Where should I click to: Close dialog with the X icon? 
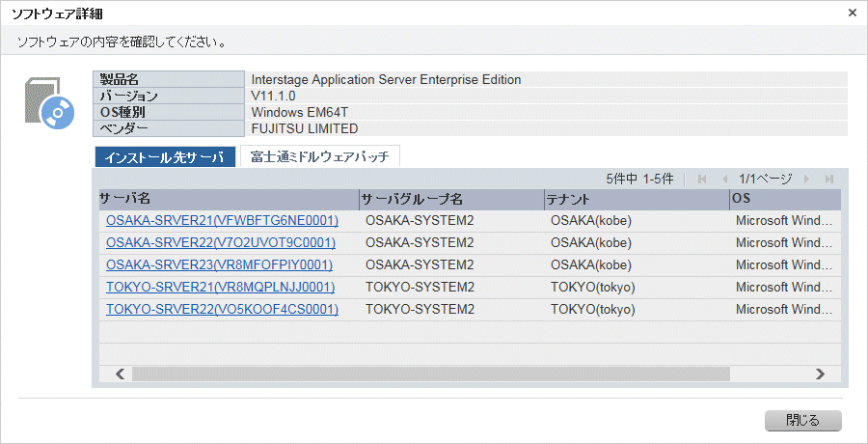pyautogui.click(x=853, y=13)
